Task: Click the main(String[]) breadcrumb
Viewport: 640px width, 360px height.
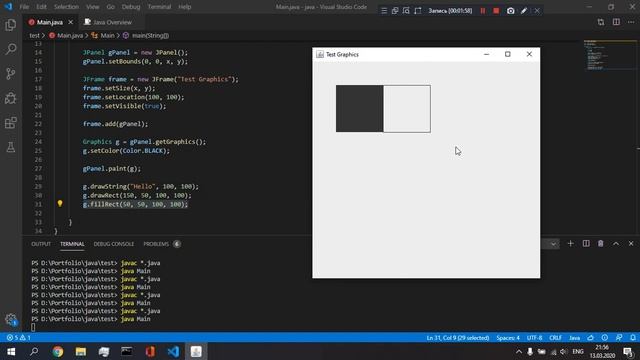Action: (x=146, y=36)
